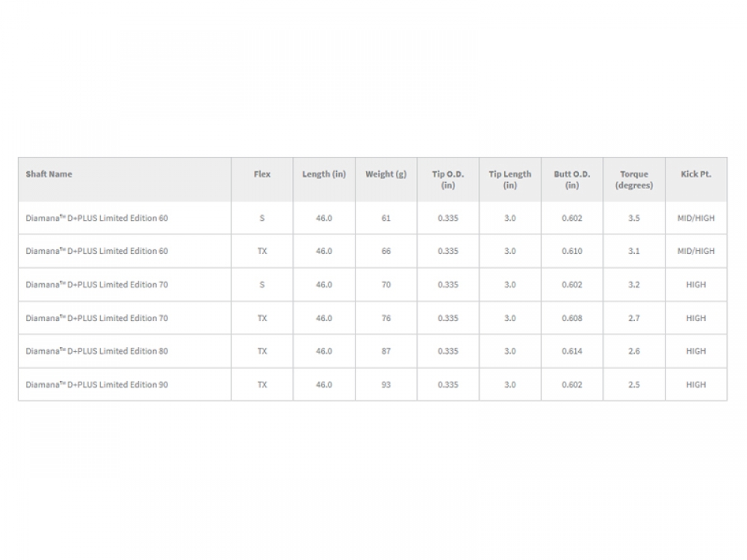Viewport: 747px width, 560px height.
Task: Select the Limited Edition 70 shaft name with TX flex
Action: [96, 318]
